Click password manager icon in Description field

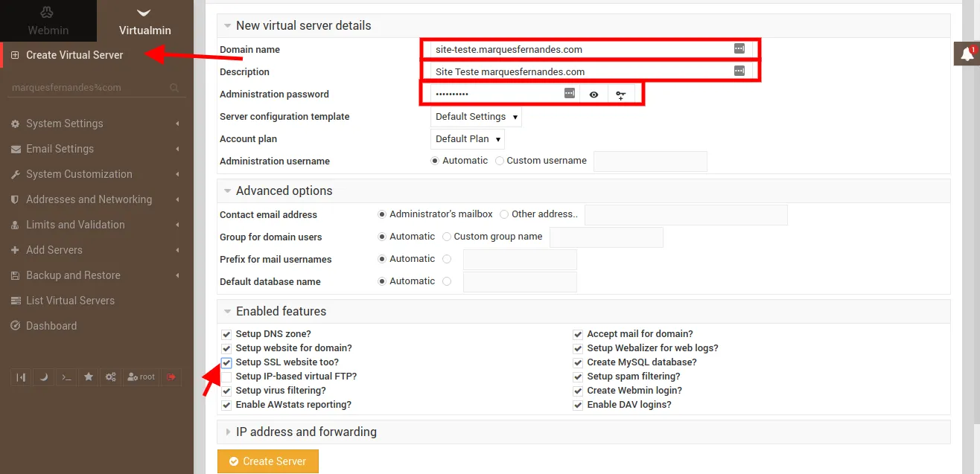tap(739, 71)
